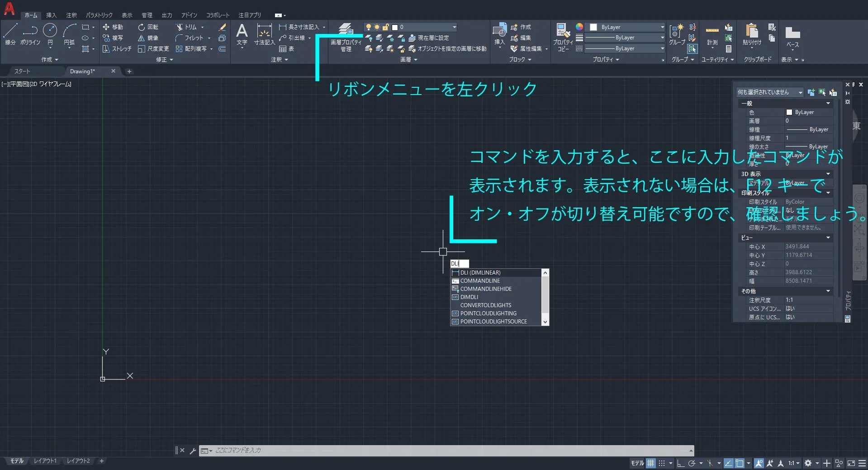Open 画層プロパティ管理 (Layer Properties Manager)
Screen dimensions: 868x470
(346, 37)
